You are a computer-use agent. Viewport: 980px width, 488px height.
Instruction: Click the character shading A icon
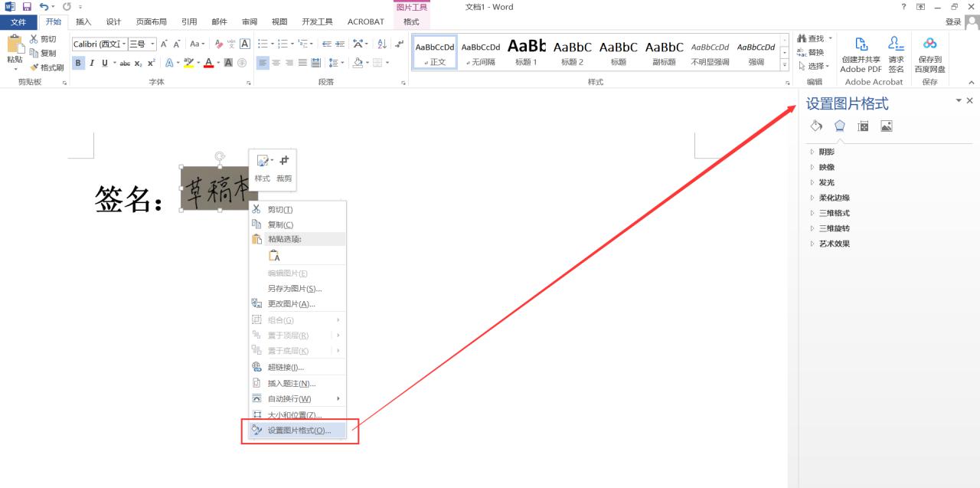click(229, 63)
